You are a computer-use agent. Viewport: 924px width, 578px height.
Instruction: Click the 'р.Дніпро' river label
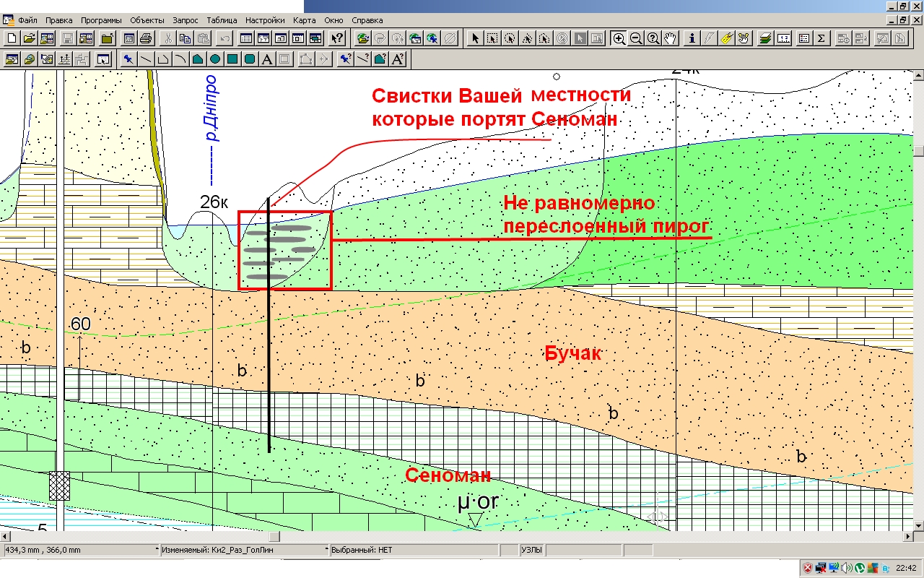click(x=211, y=108)
